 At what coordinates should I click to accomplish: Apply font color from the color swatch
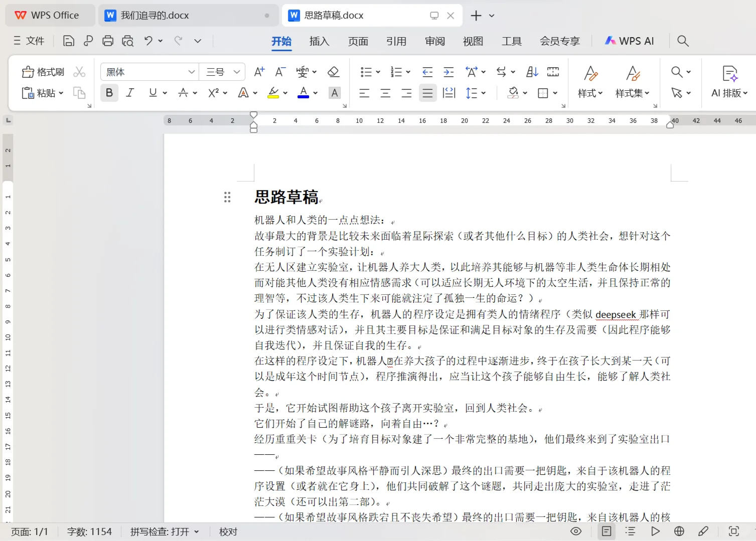coord(303,93)
